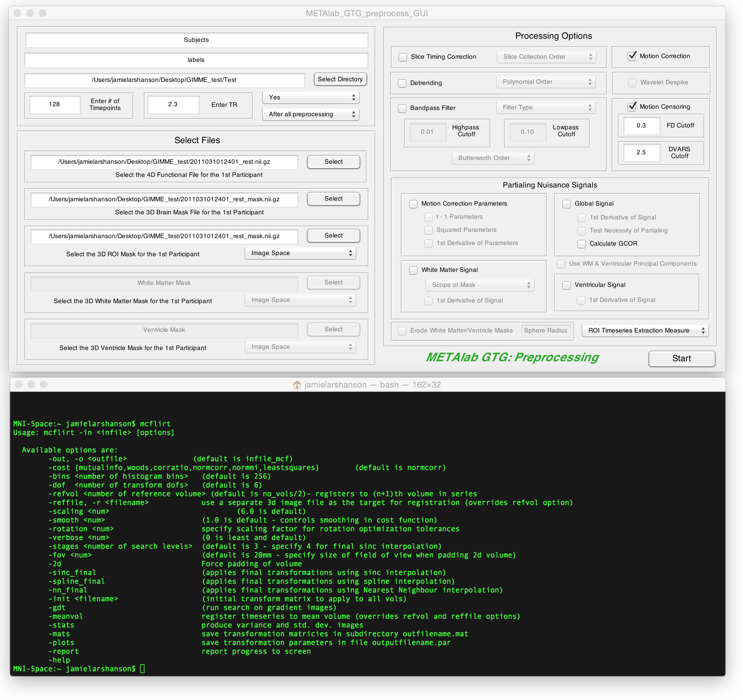
Task: Disable the Motion Censoring checkbox
Action: 632,107
